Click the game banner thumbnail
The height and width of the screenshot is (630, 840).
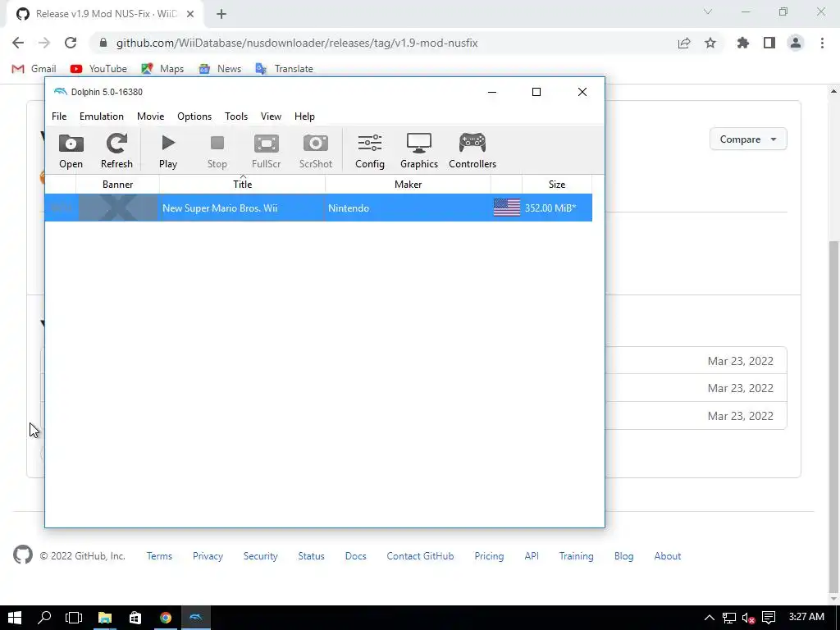[118, 208]
